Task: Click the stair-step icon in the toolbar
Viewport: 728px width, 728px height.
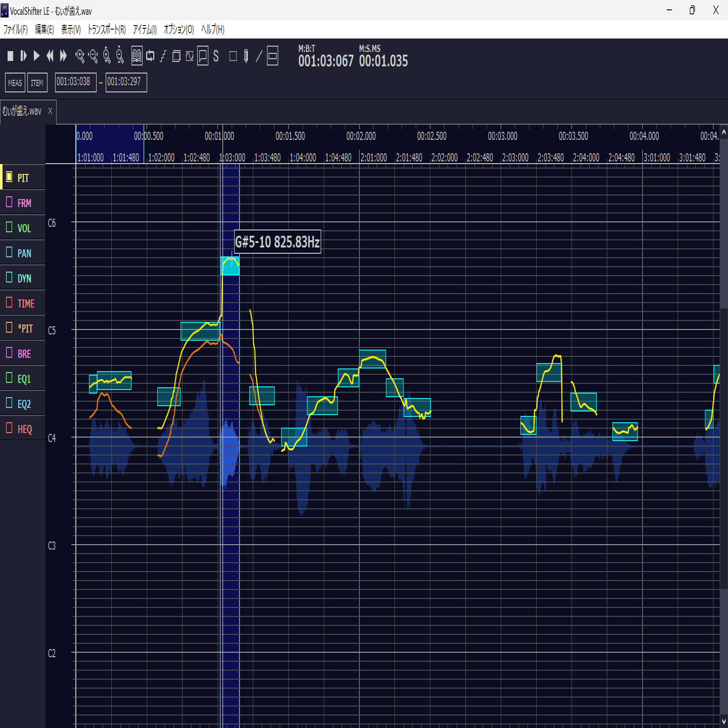Action: coord(163,56)
